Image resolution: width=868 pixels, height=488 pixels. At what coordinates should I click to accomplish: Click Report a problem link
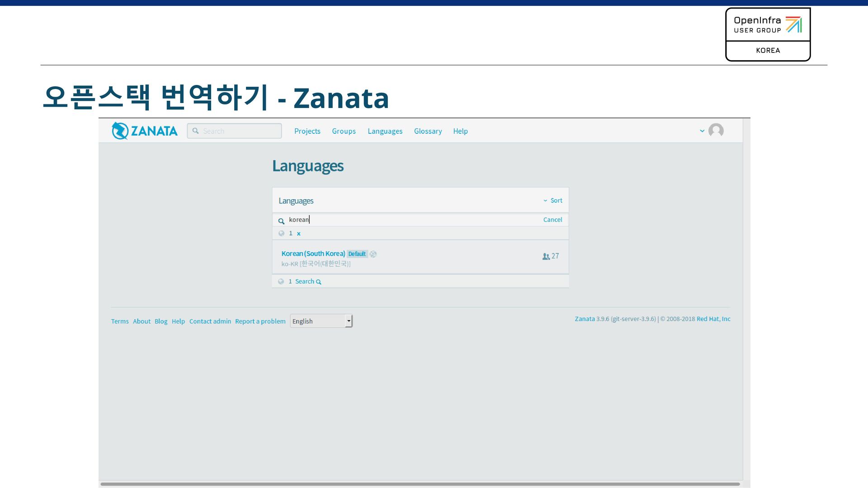tap(260, 321)
